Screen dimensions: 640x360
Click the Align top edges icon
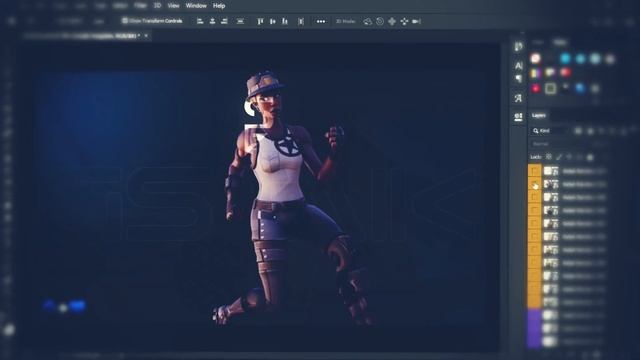point(260,21)
